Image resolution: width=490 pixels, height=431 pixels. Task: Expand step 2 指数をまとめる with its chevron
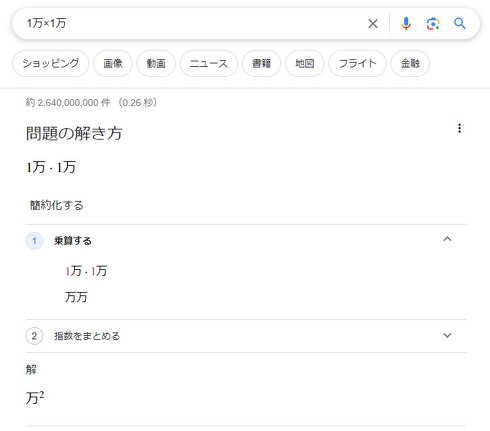447,335
